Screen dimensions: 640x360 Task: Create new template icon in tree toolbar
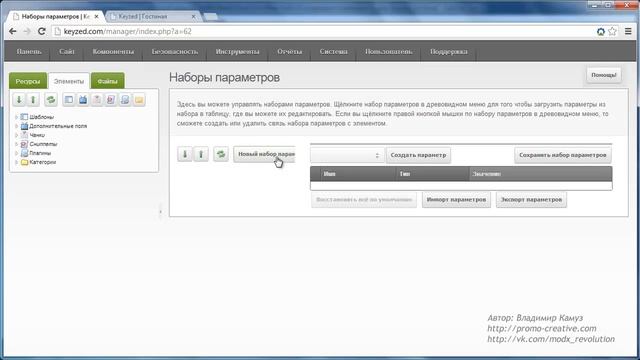[69, 100]
